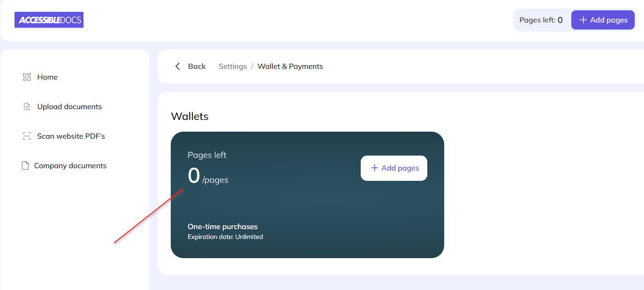Select the Home dashboard grid icon

coord(27,77)
